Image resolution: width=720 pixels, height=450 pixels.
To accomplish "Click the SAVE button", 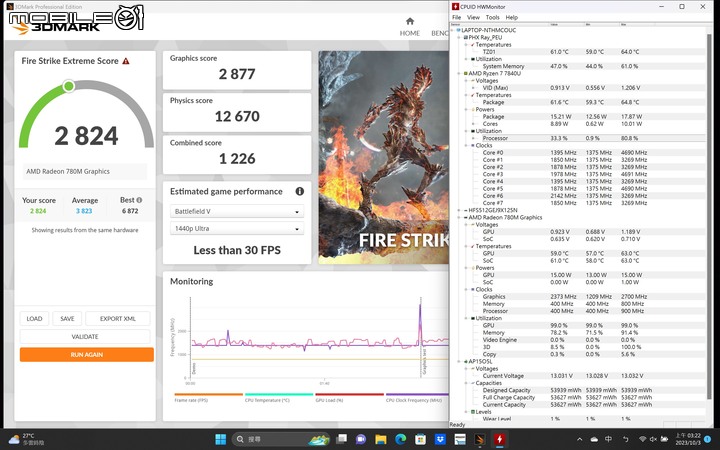I will (67, 318).
